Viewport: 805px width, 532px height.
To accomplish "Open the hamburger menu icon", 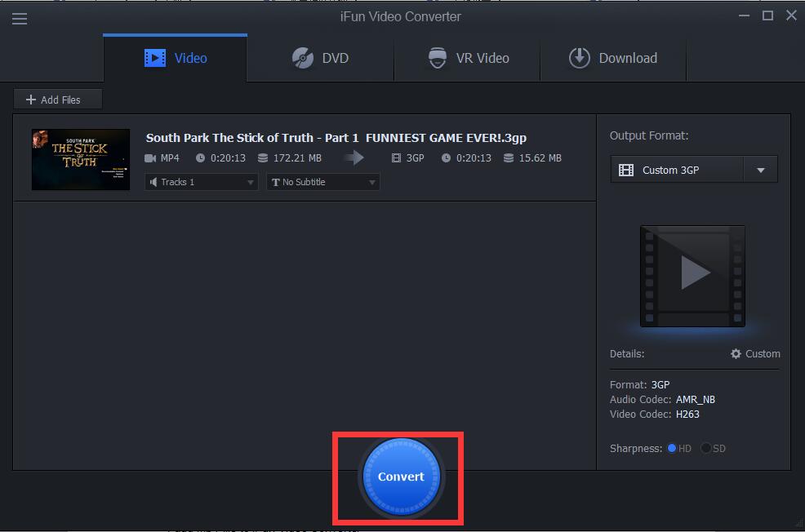I will [x=20, y=19].
